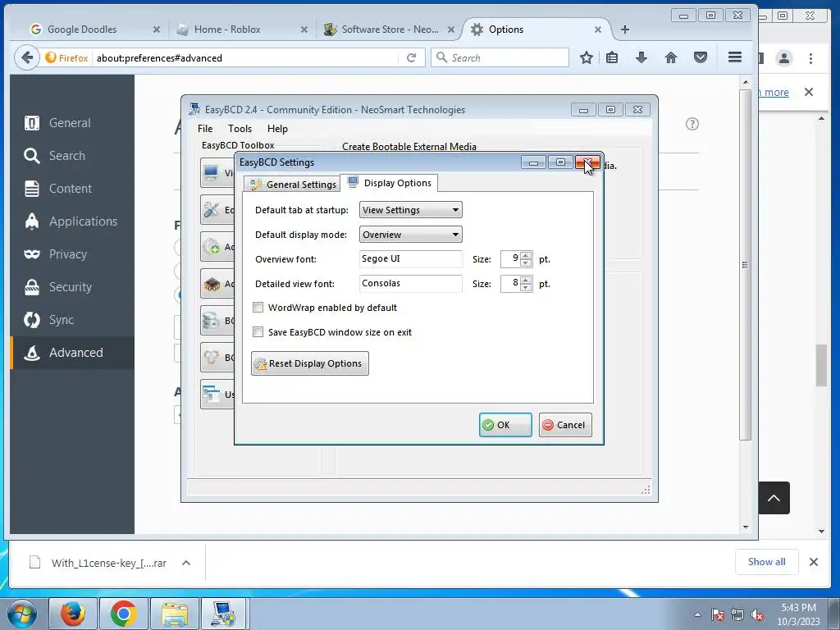Close the Home - Roblox tab
The height and width of the screenshot is (630, 840).
click(304, 30)
